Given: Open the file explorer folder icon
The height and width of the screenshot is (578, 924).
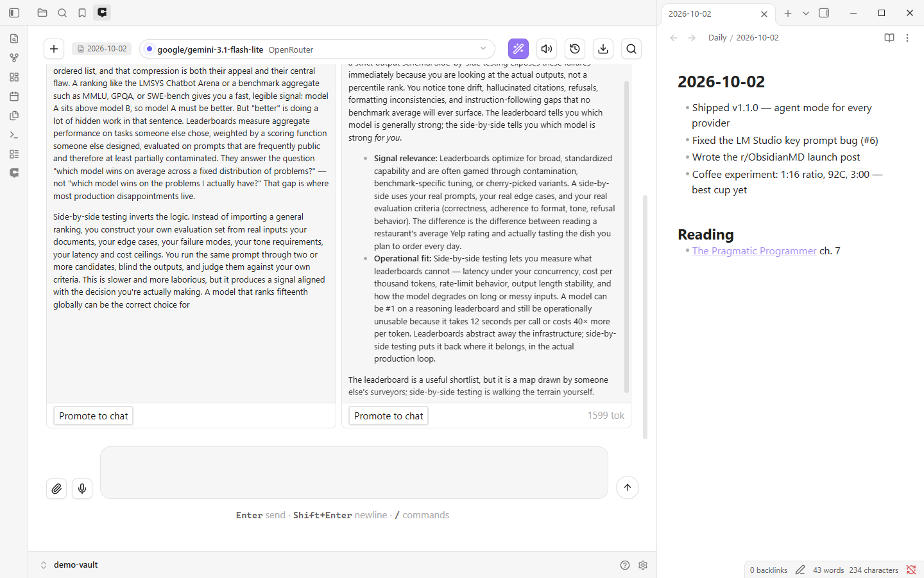Looking at the screenshot, I should pos(42,13).
